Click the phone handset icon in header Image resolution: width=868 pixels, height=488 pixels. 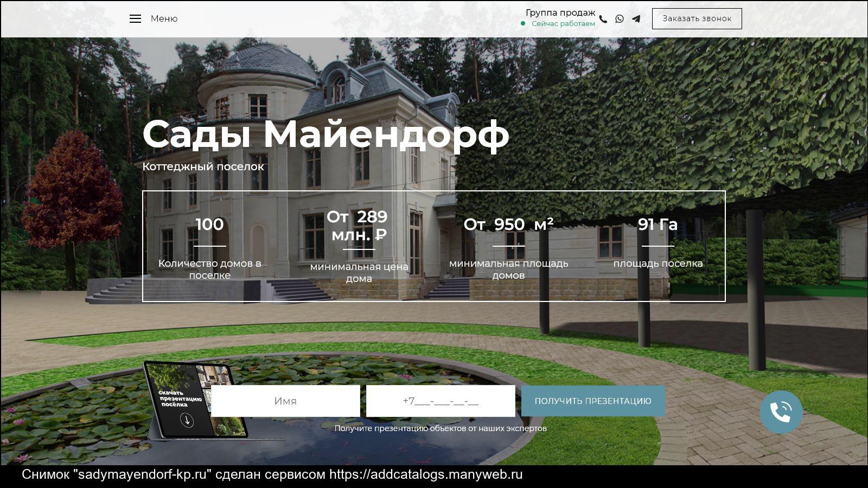[603, 19]
